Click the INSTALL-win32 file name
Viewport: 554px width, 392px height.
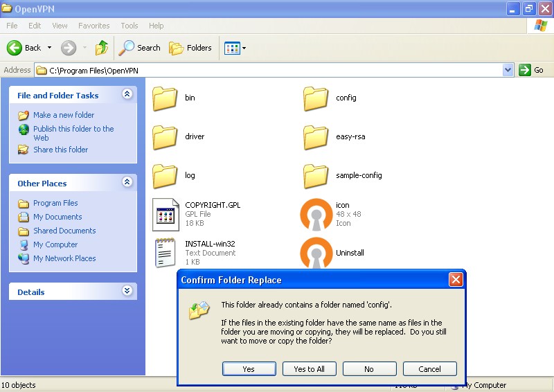pos(210,244)
